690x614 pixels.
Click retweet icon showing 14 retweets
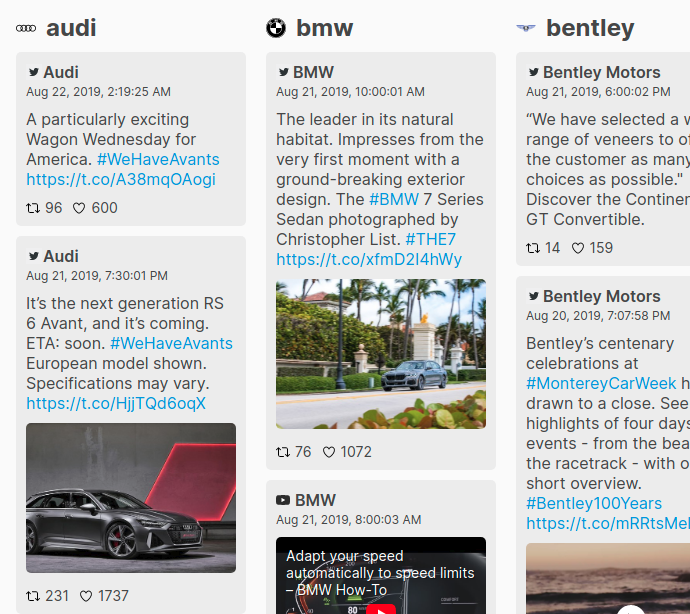(533, 248)
